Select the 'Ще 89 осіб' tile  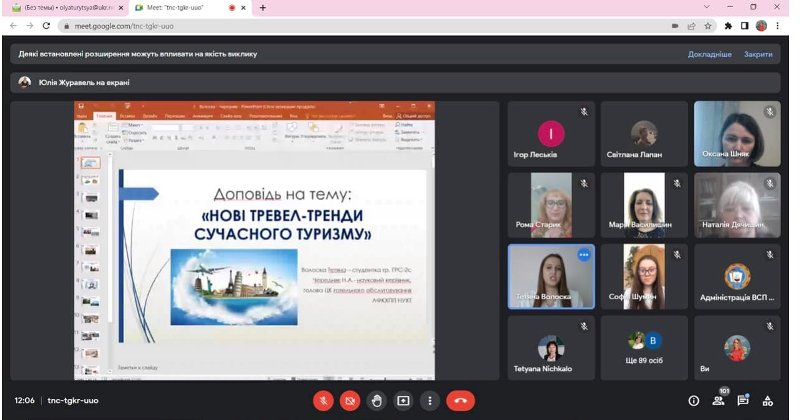pyautogui.click(x=643, y=348)
